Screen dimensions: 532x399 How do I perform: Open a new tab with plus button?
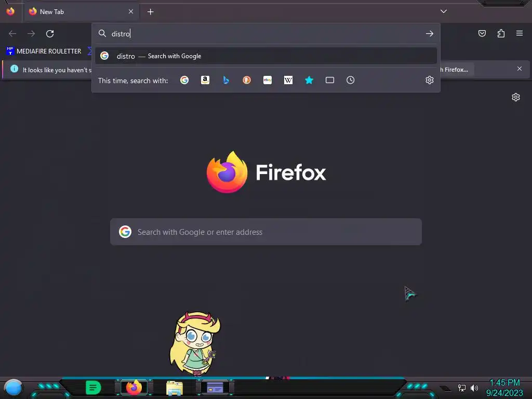150,12
